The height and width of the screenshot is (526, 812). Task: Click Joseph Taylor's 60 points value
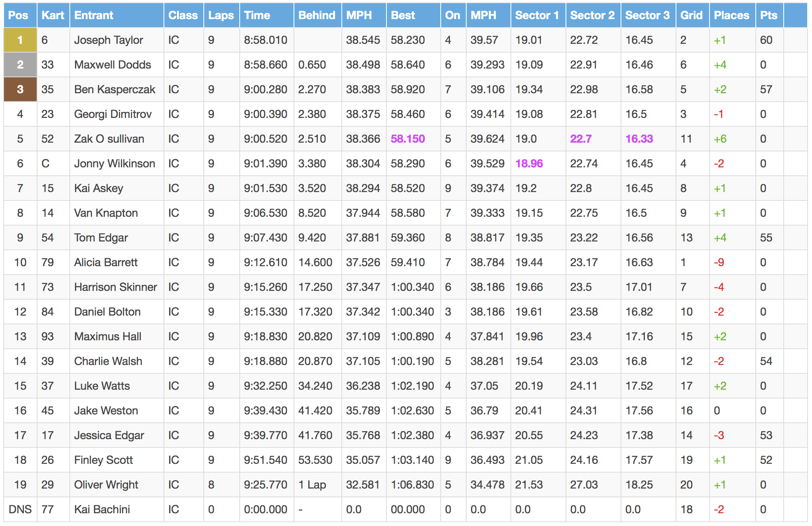coord(766,40)
